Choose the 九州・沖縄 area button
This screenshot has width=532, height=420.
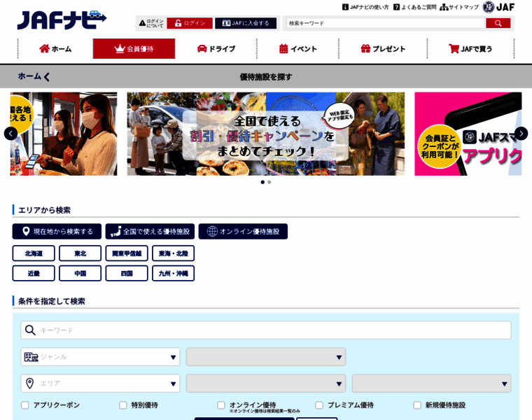coord(174,274)
